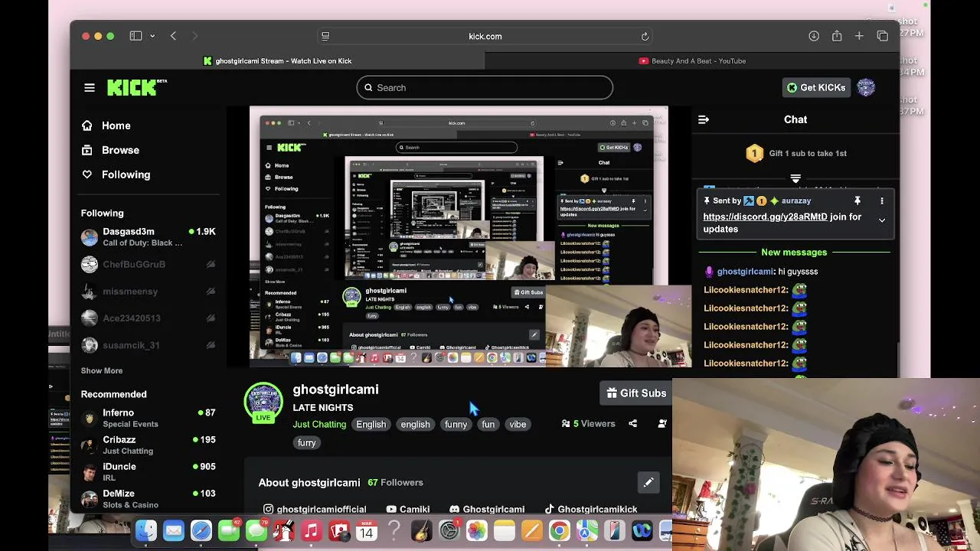Open the ChefBuGGruB offline channel
The height and width of the screenshot is (551, 980).
coord(149,264)
